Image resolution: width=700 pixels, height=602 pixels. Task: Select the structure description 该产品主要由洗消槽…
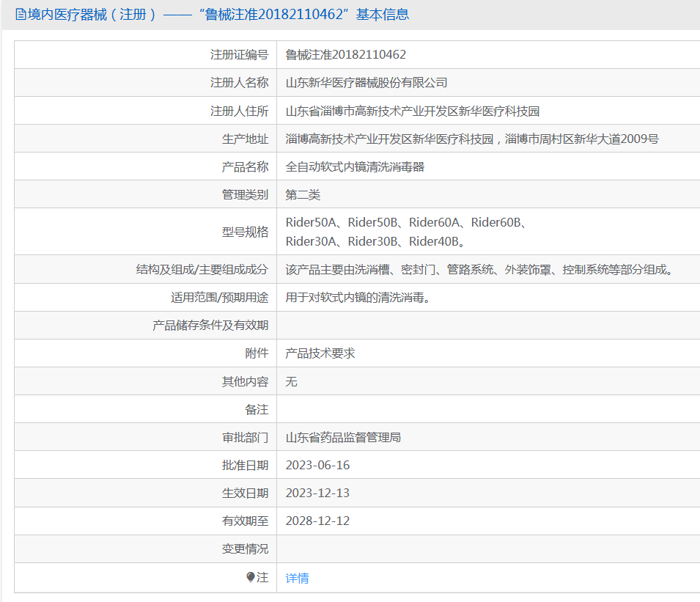pos(479,269)
